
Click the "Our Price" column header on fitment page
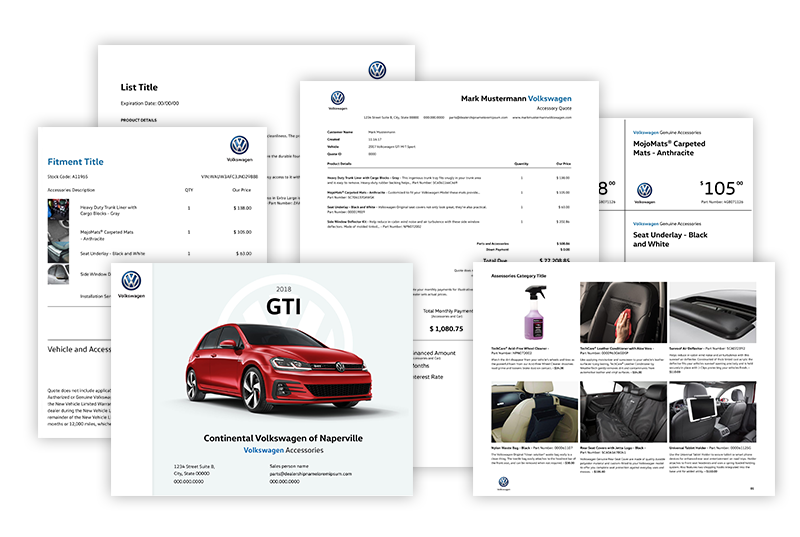242,190
